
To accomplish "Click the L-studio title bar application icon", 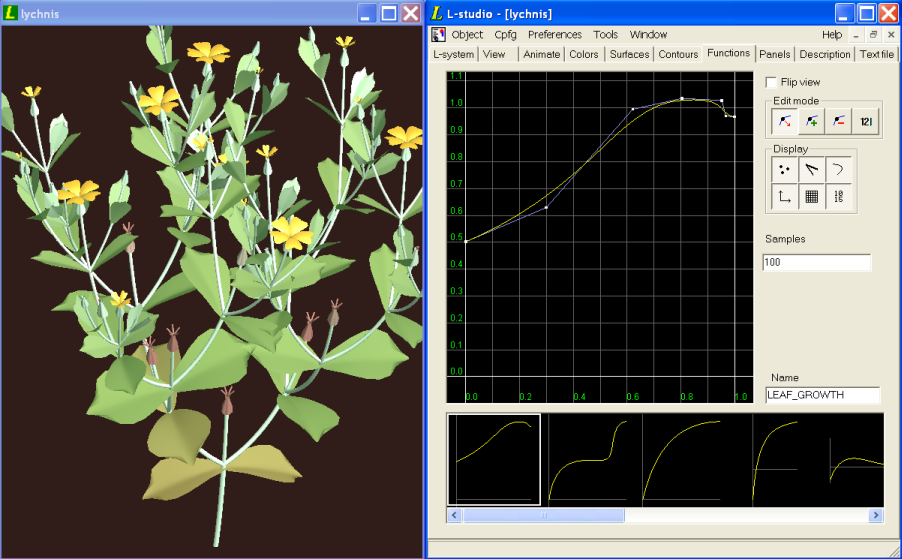I will [x=437, y=13].
